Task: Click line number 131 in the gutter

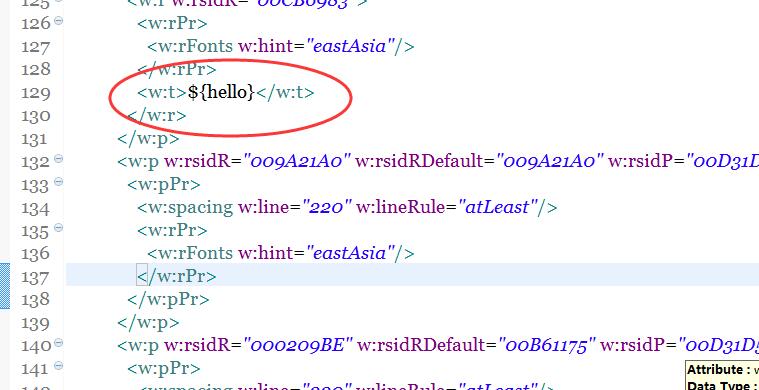Action: [35, 139]
